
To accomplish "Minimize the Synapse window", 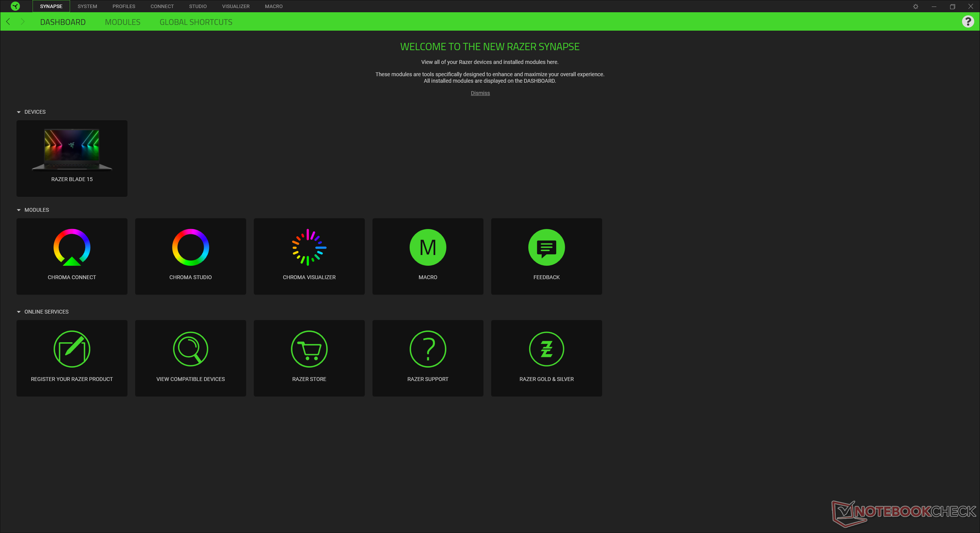I will [x=934, y=7].
